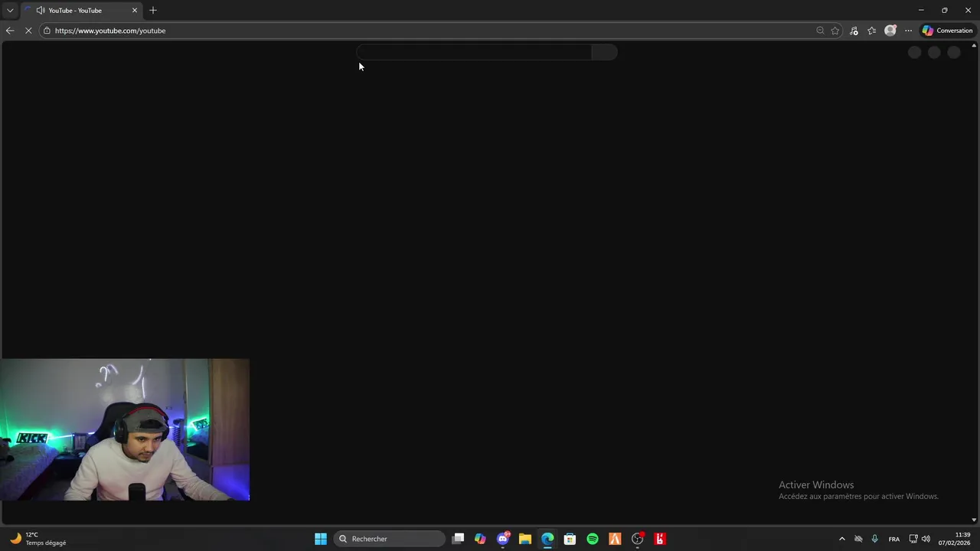Open the clock and date 11:39

coord(955,539)
